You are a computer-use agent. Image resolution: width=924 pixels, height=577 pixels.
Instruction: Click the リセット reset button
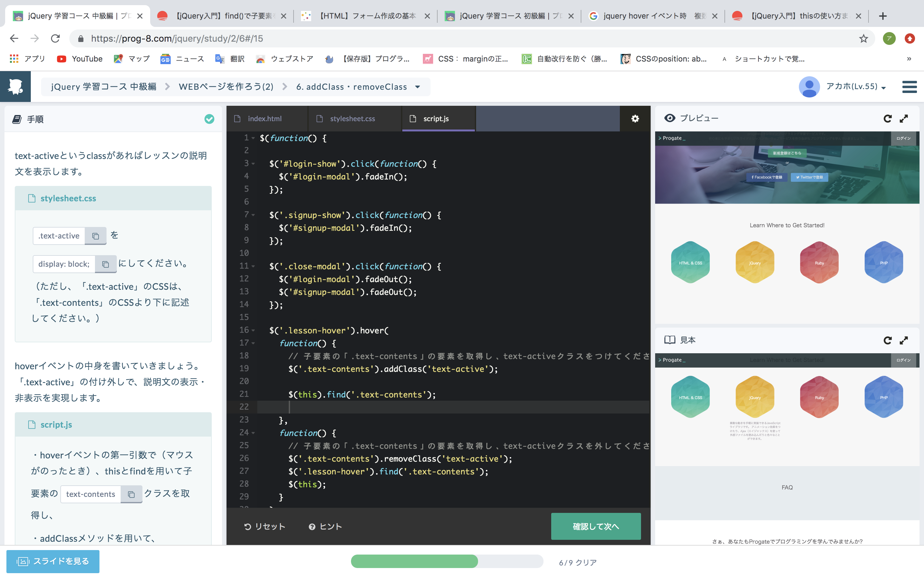(x=264, y=527)
